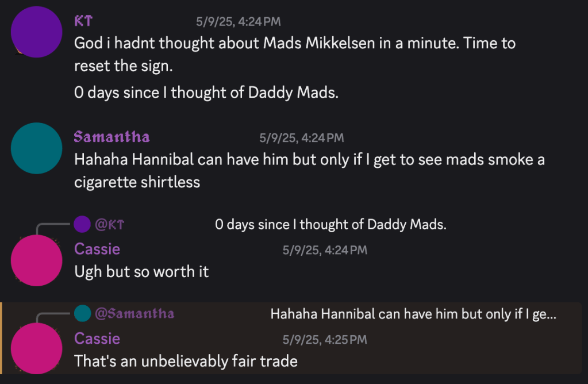Click the 4:25 PM timestamp on Cassie's message
This screenshot has width=588, height=384.
tap(324, 339)
